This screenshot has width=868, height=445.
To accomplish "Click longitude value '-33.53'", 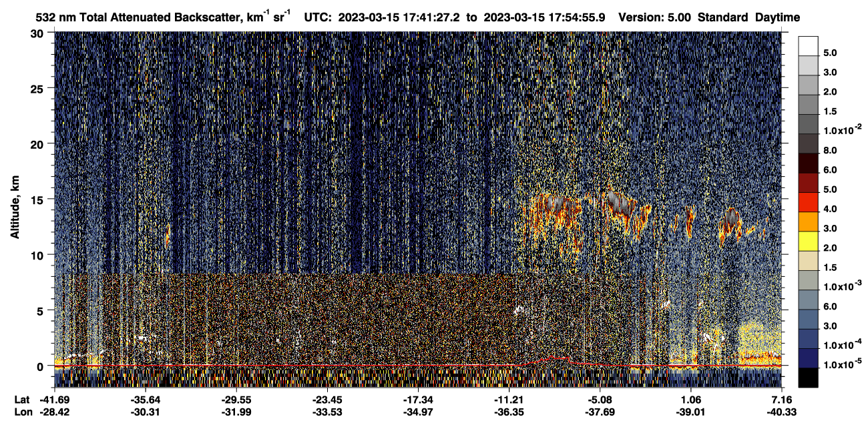I will (x=327, y=412).
